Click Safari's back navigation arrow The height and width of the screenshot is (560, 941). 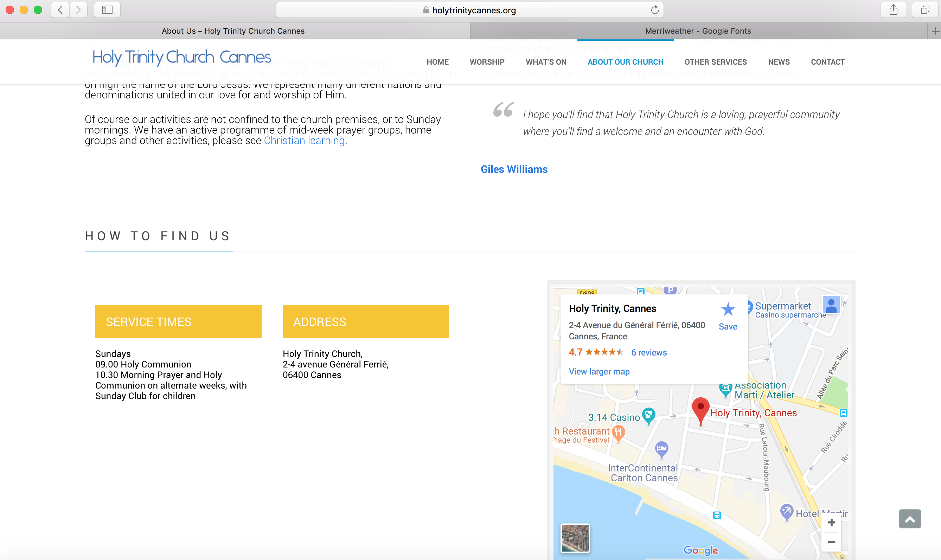[60, 10]
